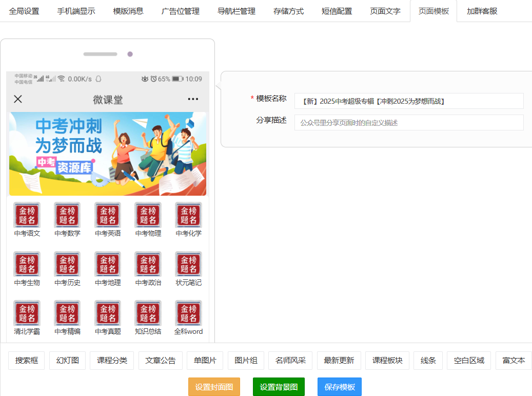532x396 pixels.
Task: Select the 清北学霸 category icon
Action: 27,313
